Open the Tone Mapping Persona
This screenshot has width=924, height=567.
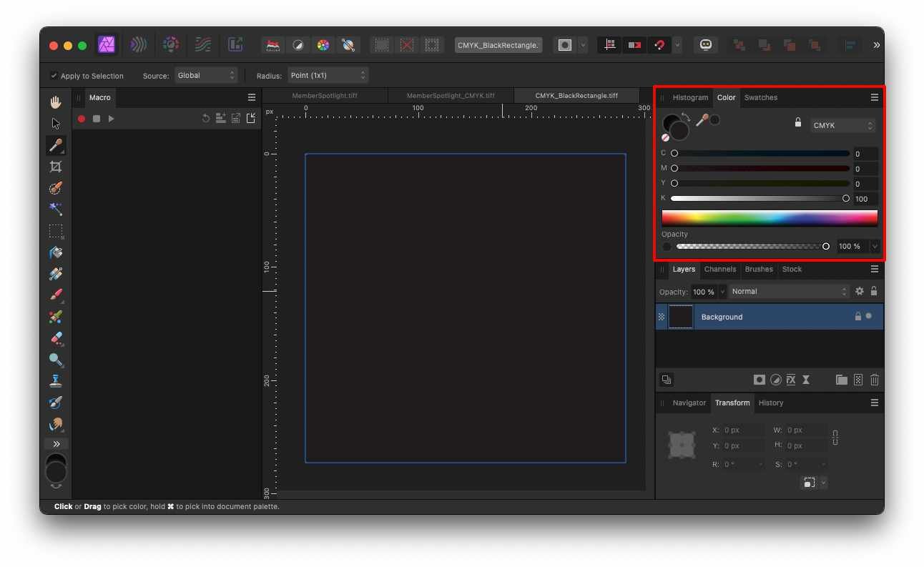(202, 45)
